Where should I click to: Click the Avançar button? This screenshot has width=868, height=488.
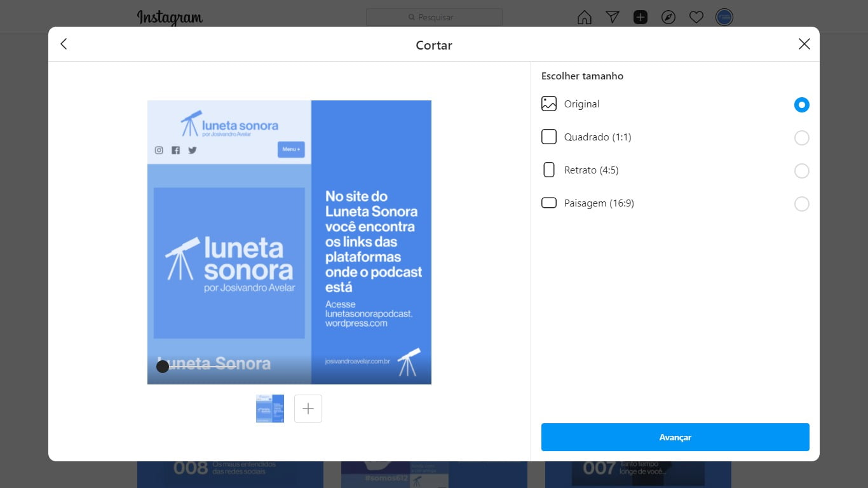coord(675,437)
